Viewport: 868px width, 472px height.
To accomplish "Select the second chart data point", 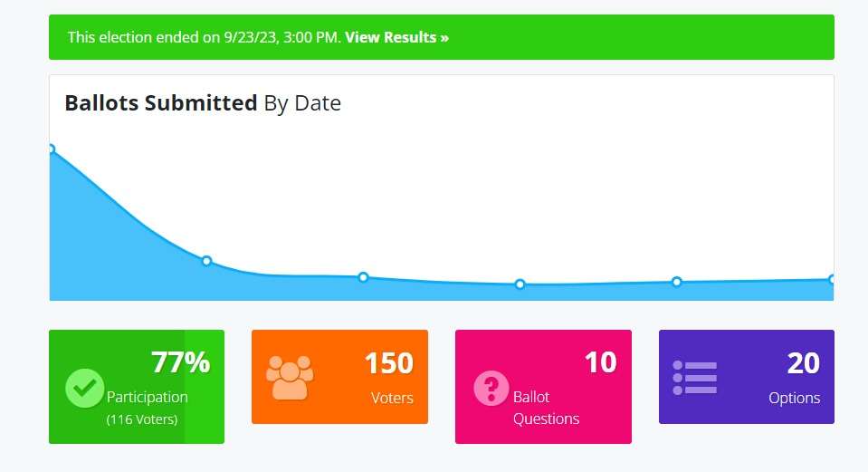I will [x=206, y=261].
